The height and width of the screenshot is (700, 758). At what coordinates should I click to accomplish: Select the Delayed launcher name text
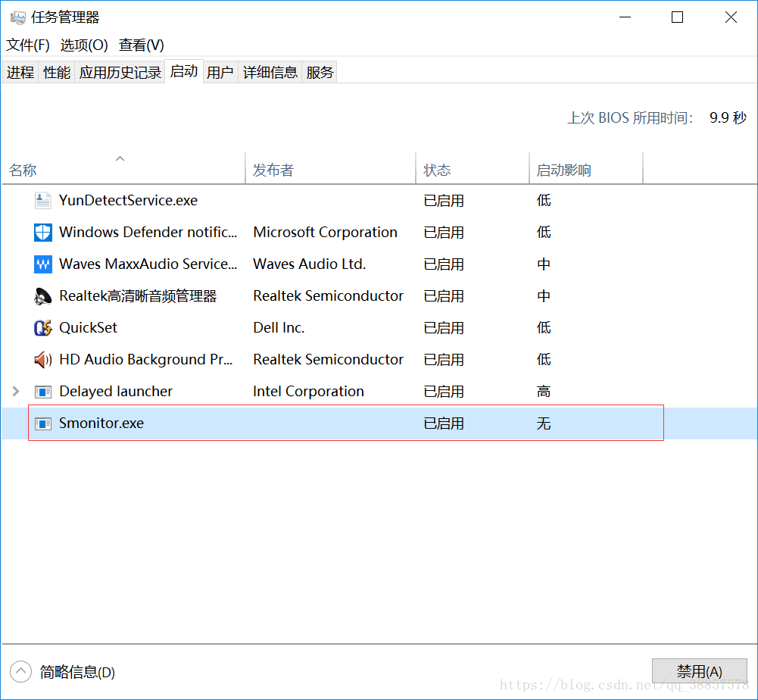tap(116, 392)
